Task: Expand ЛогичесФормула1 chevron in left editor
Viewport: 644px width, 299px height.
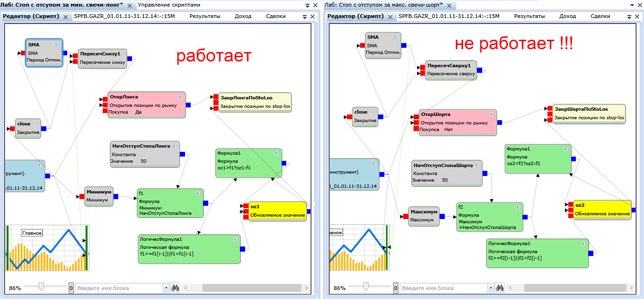Action: (x=235, y=239)
